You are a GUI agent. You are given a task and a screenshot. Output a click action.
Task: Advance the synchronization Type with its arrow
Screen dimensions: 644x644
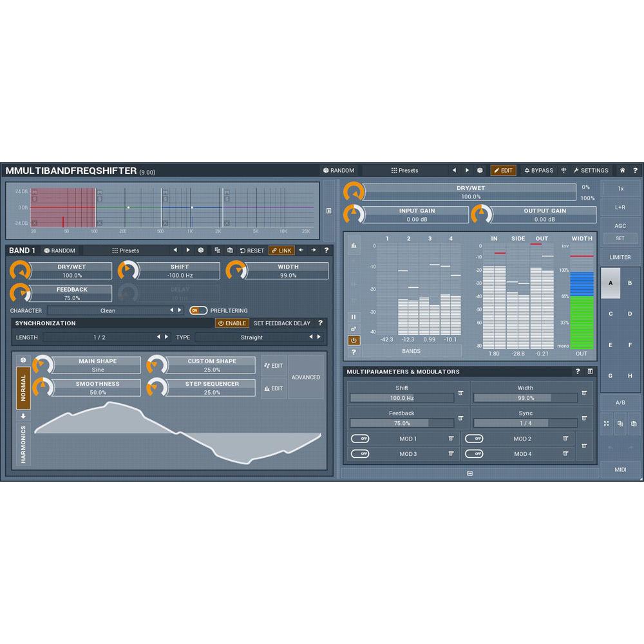click(x=319, y=337)
